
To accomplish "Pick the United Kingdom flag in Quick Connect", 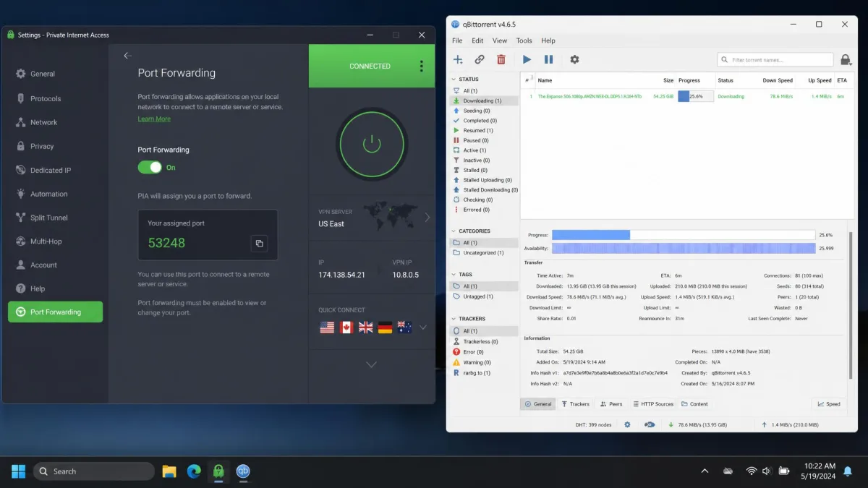I will (x=366, y=328).
